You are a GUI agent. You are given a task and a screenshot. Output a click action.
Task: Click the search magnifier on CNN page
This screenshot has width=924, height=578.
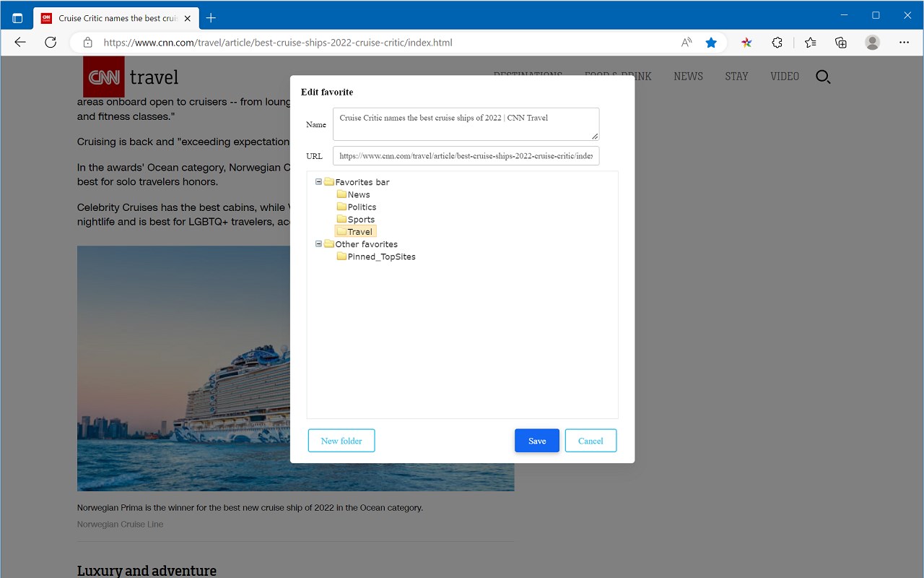[823, 77]
